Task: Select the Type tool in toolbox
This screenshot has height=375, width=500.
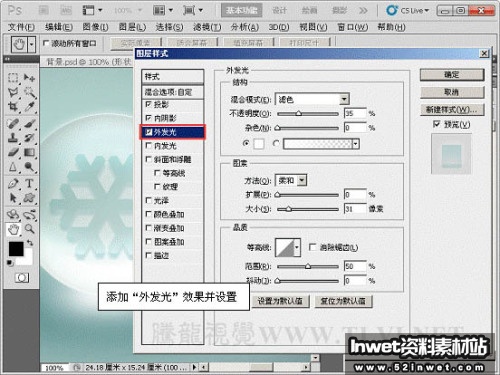Action: tap(29, 184)
